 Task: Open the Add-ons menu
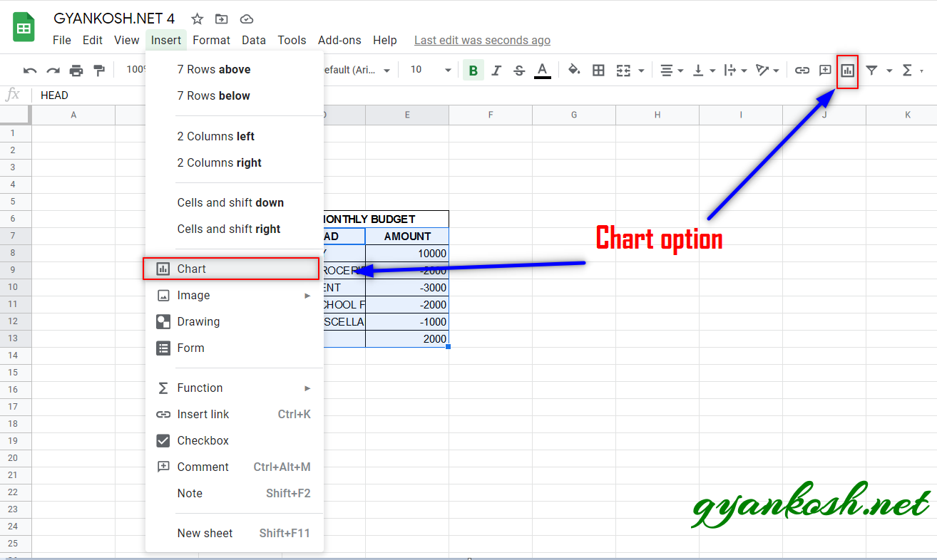(339, 40)
